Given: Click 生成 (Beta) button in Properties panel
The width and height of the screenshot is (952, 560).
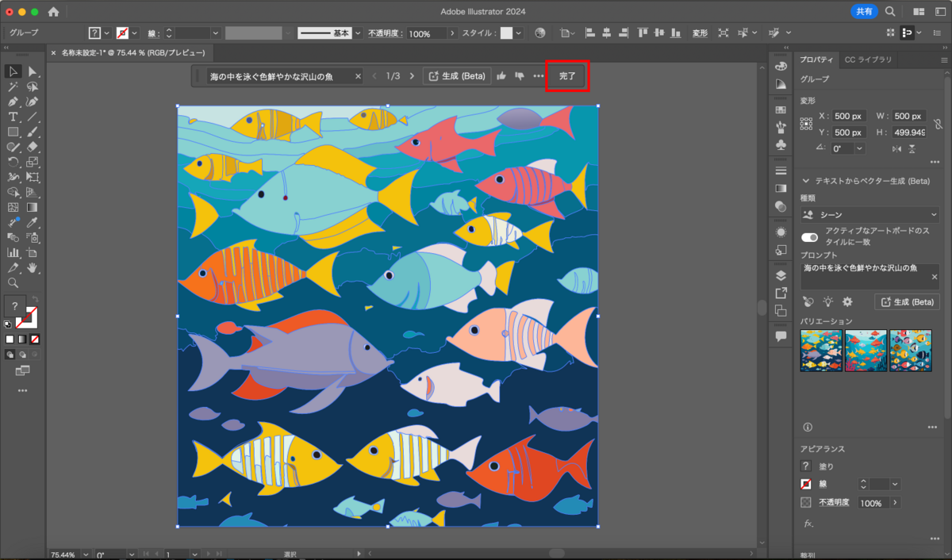Looking at the screenshot, I should point(907,301).
